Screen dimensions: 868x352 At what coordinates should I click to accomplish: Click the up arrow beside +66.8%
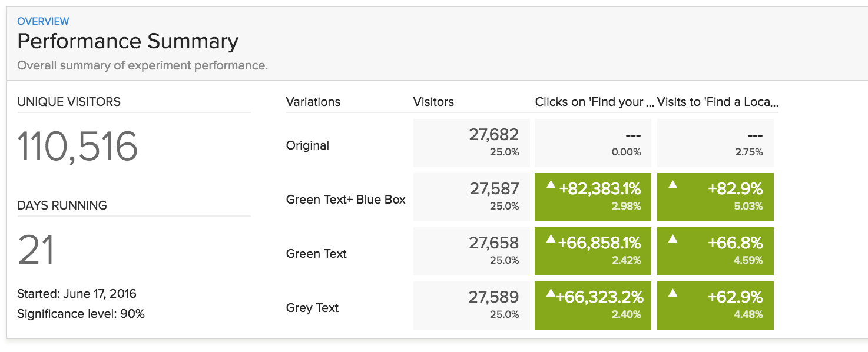pyautogui.click(x=673, y=239)
